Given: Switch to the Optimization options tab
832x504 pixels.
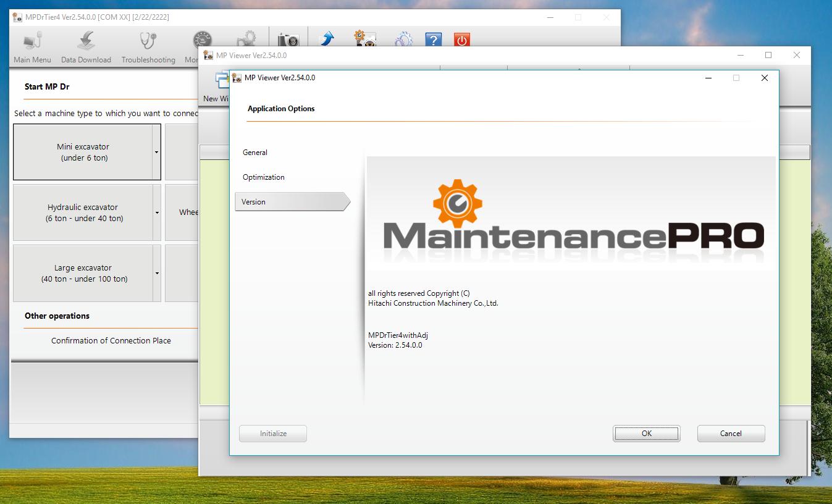Looking at the screenshot, I should point(264,177).
